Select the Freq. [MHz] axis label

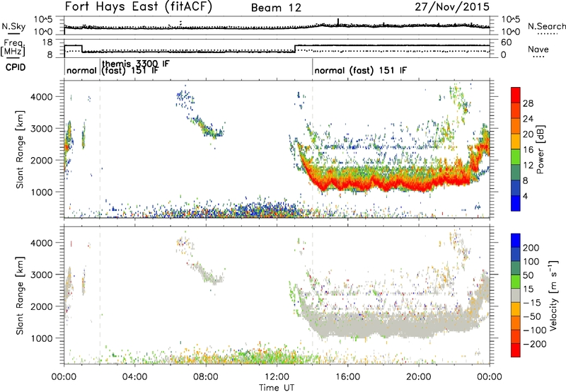point(13,47)
